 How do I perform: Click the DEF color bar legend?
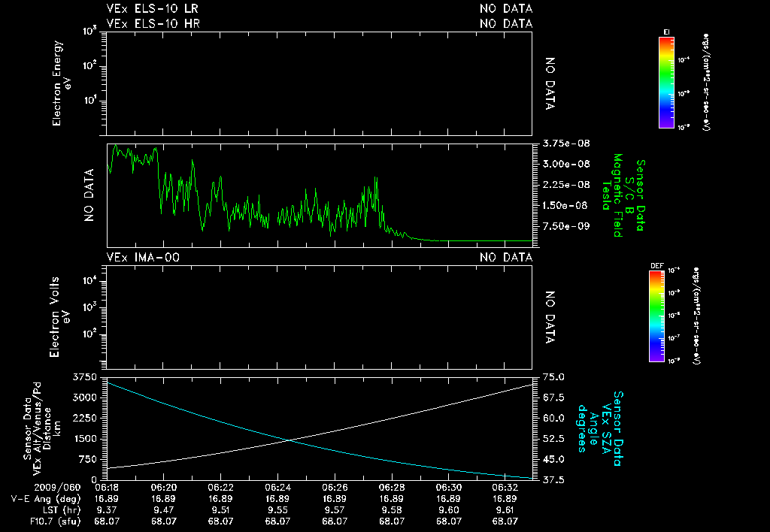[656, 316]
